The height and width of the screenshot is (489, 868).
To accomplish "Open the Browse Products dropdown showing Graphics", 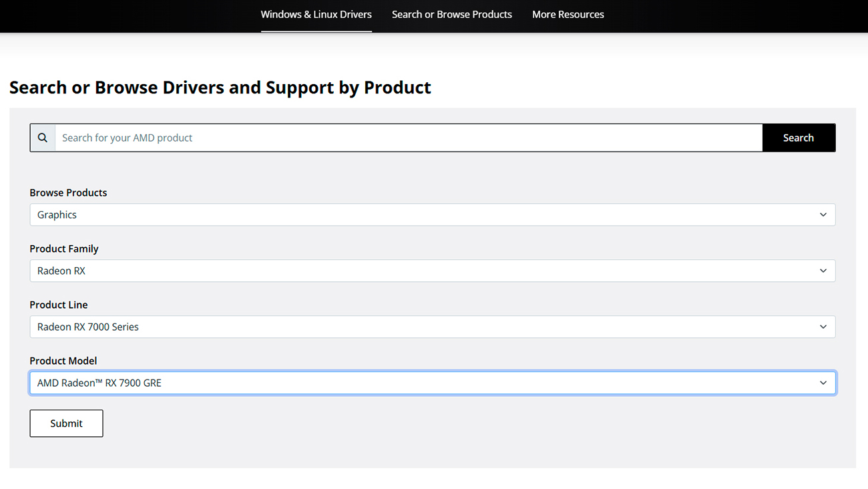I will (x=433, y=214).
